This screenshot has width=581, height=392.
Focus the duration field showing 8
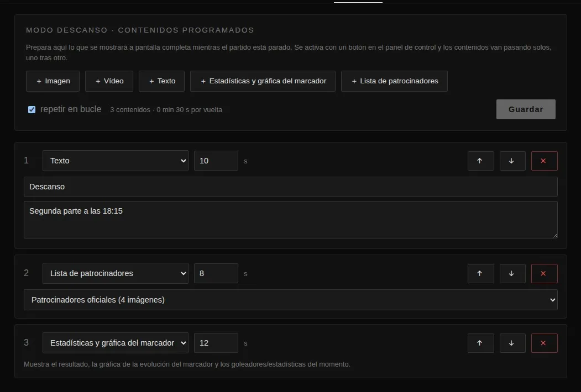216,273
